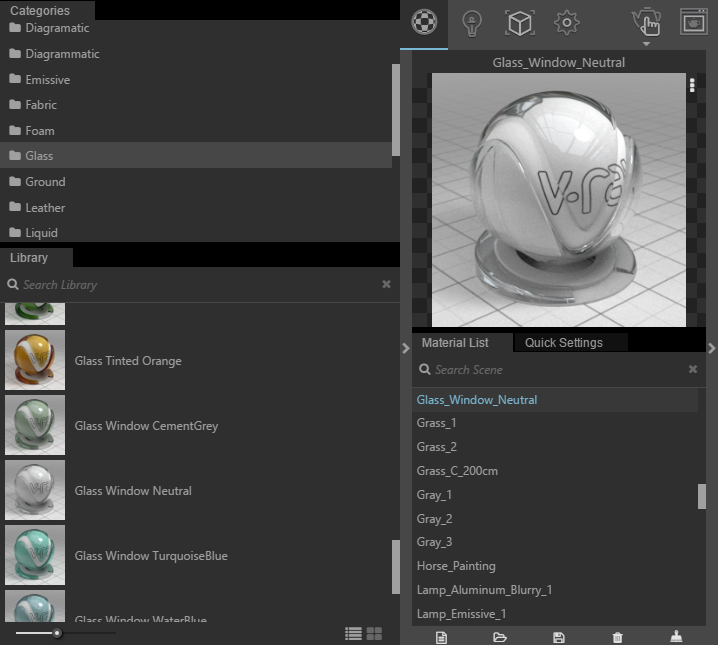The width and height of the screenshot is (718, 645).
Task: Select the Glass category folder
Action: click(x=196, y=156)
